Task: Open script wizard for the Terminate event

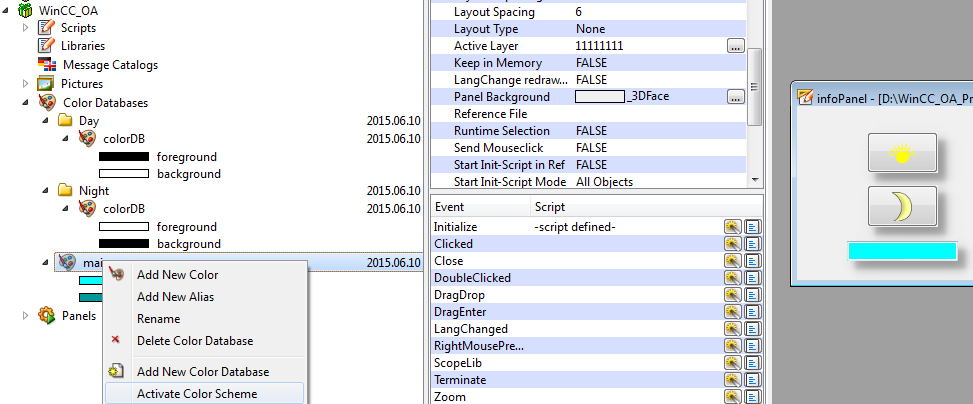Action: tap(732, 380)
